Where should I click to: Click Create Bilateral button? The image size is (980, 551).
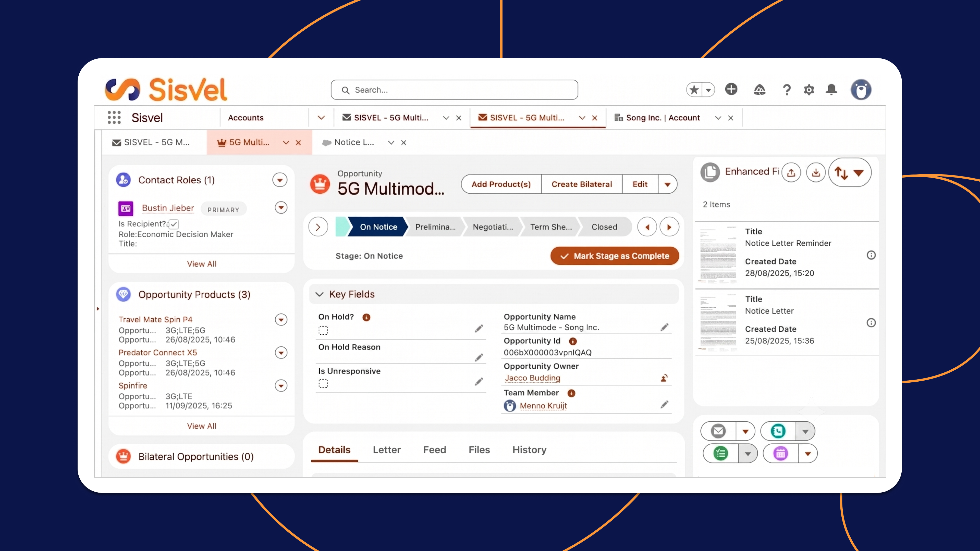[x=582, y=184]
